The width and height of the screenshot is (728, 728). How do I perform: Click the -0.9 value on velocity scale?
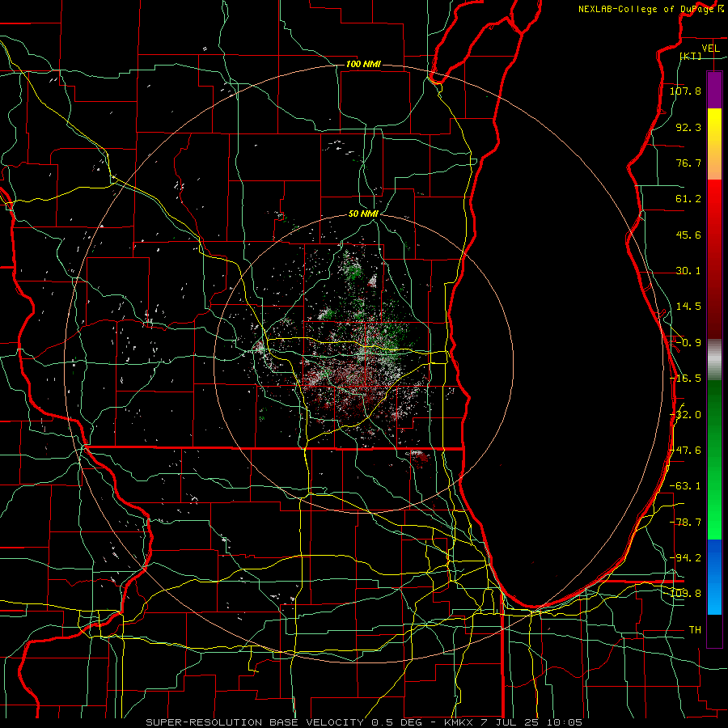point(688,343)
